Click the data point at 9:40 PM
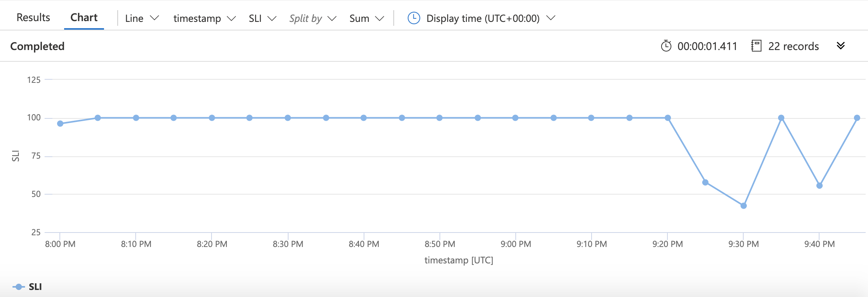The image size is (868, 297). click(x=820, y=186)
